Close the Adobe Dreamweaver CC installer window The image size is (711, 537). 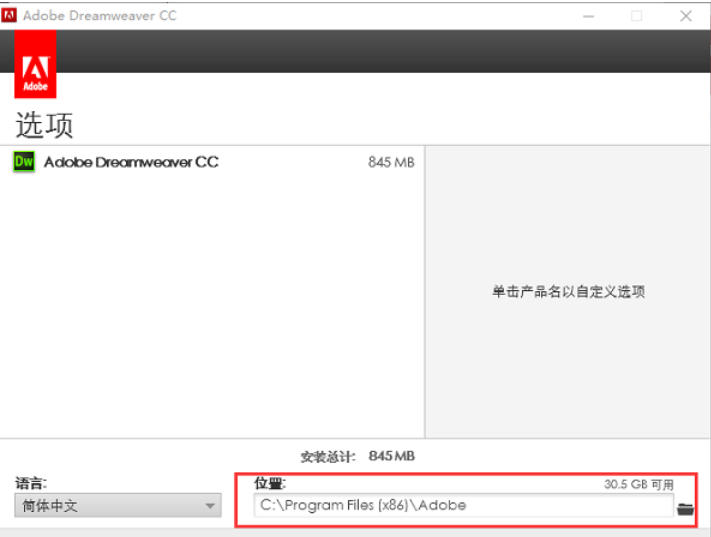pyautogui.click(x=686, y=16)
